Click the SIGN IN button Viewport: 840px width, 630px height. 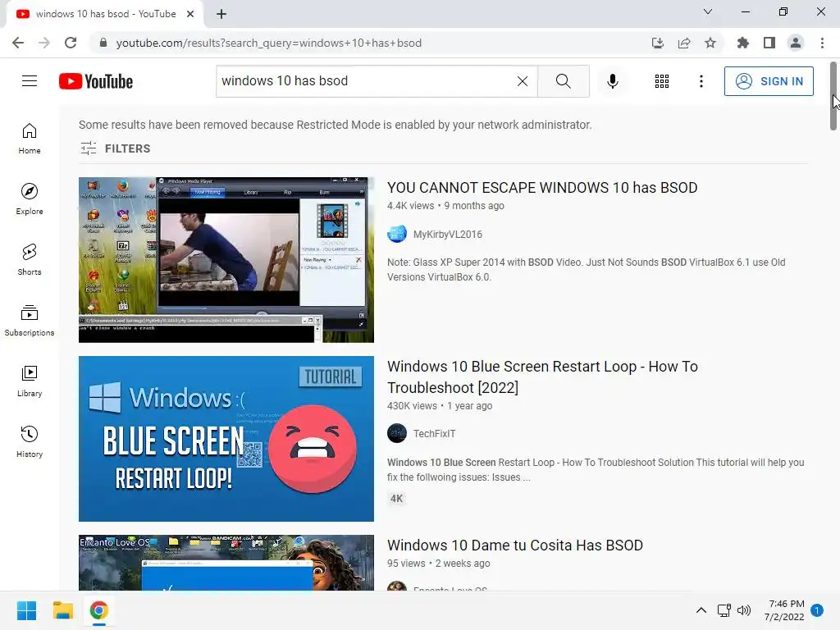point(769,81)
